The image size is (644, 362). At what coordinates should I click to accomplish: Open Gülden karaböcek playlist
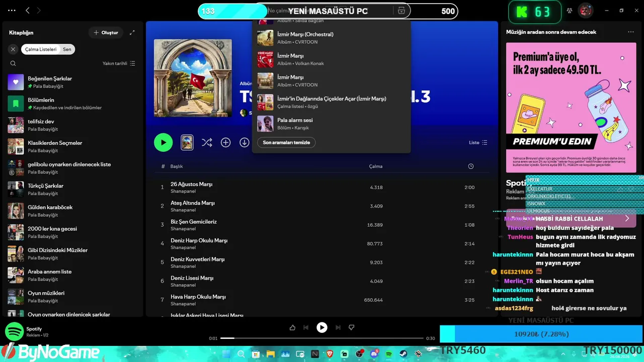pyautogui.click(x=73, y=211)
